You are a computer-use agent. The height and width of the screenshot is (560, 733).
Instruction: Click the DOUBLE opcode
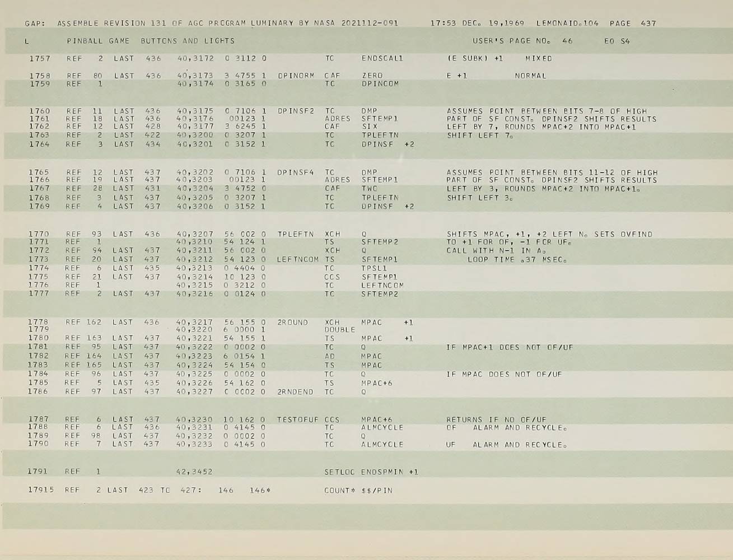340,330
